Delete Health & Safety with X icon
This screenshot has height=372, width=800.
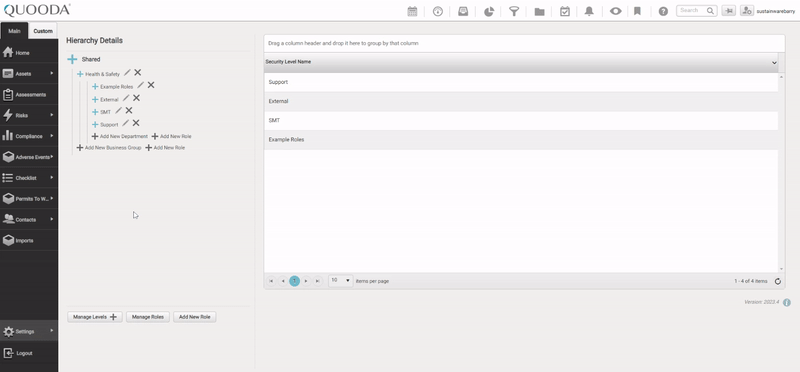138,72
